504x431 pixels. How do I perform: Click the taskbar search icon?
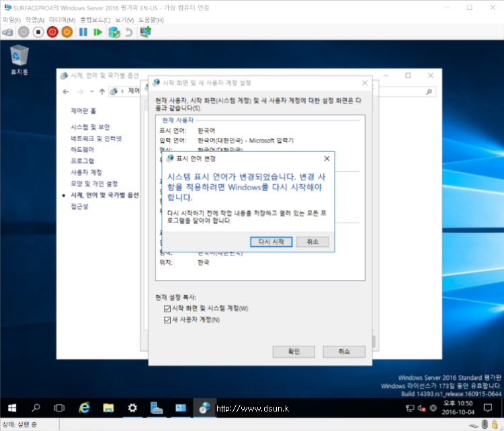pyautogui.click(x=36, y=408)
